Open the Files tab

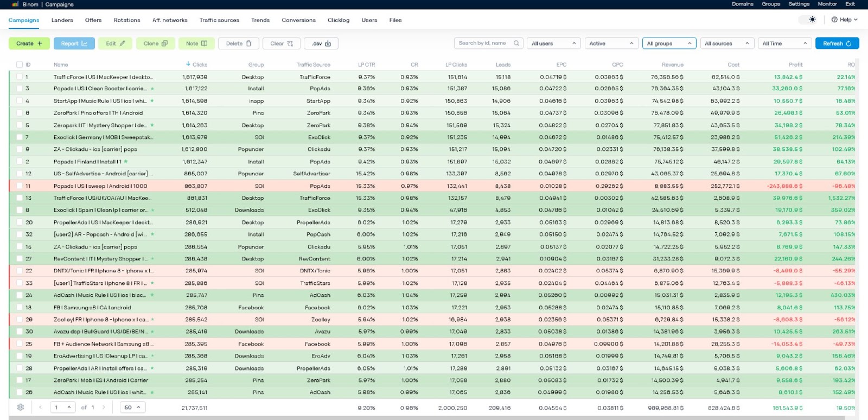pyautogui.click(x=395, y=20)
